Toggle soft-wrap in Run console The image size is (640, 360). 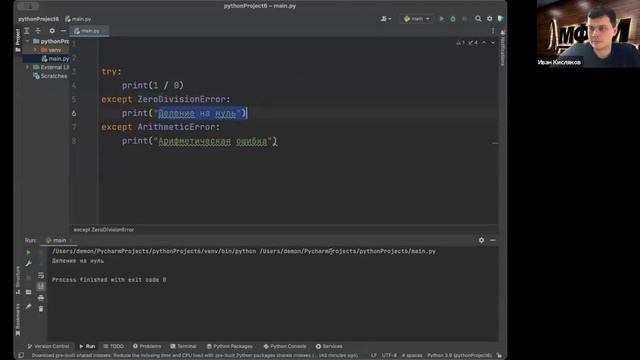(41, 275)
